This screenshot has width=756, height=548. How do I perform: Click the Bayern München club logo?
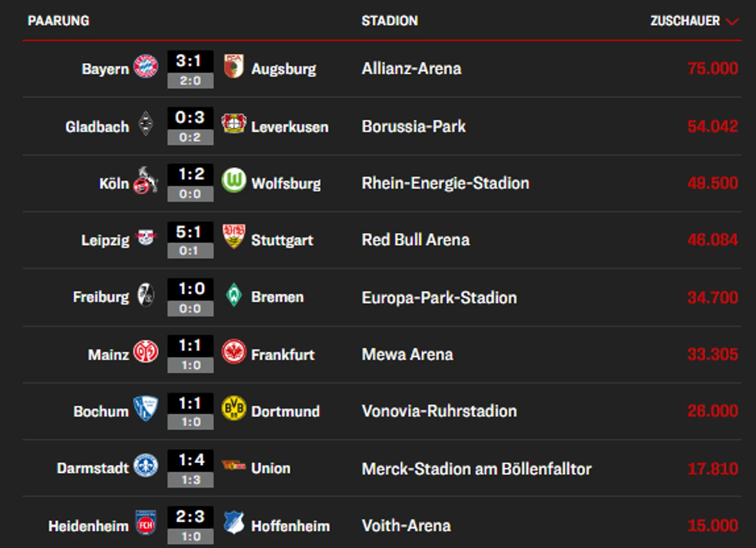pos(146,67)
